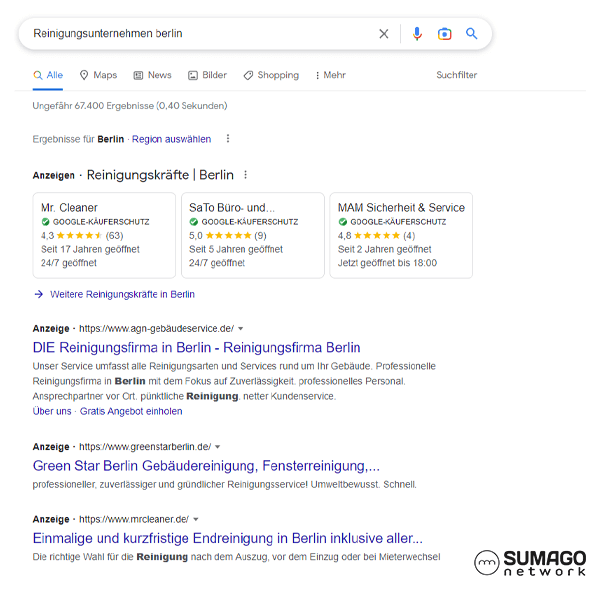Click https://www.agn-gebäudeservice.de/ URL text
The image size is (600, 600).
(157, 329)
